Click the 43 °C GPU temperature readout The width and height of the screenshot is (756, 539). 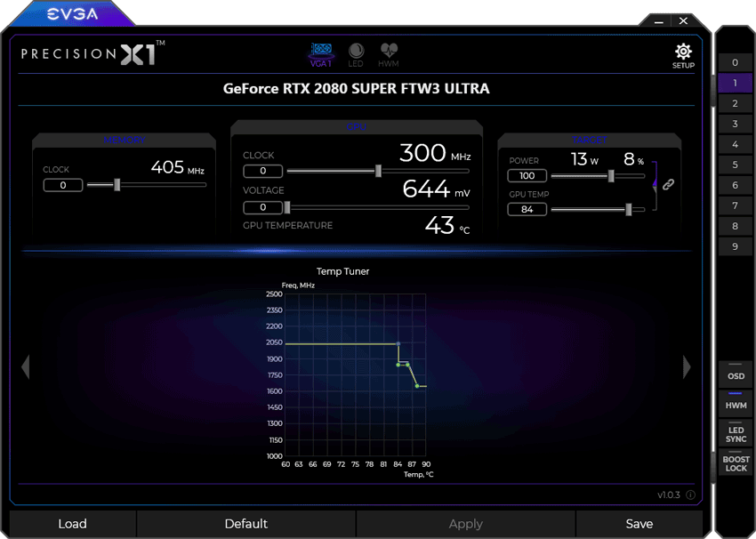click(x=447, y=226)
